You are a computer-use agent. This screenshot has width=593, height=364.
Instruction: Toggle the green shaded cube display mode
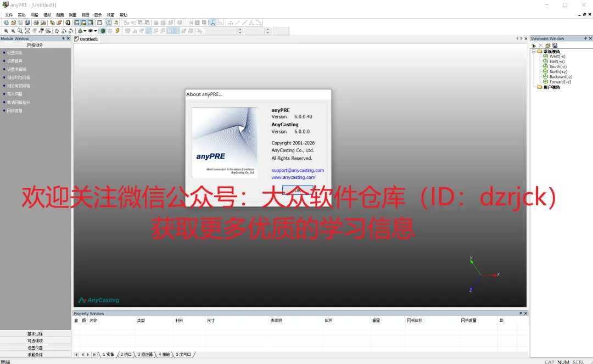click(x=103, y=31)
